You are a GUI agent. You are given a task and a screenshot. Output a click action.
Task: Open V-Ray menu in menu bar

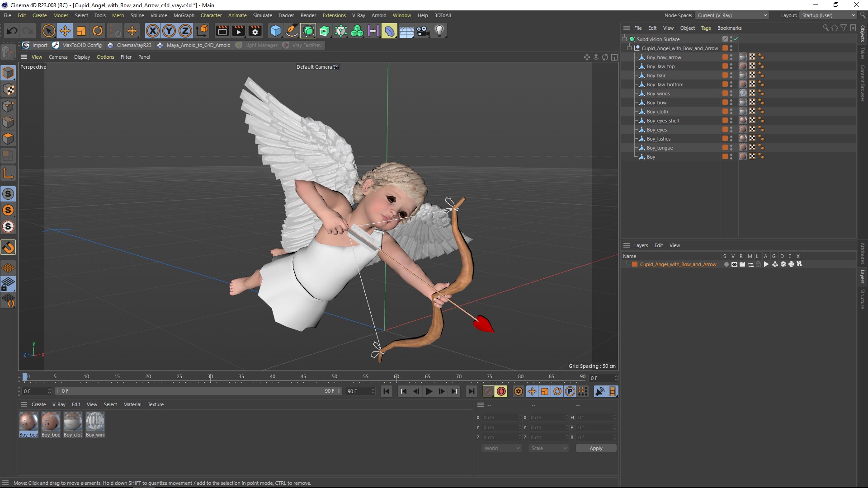coord(359,15)
